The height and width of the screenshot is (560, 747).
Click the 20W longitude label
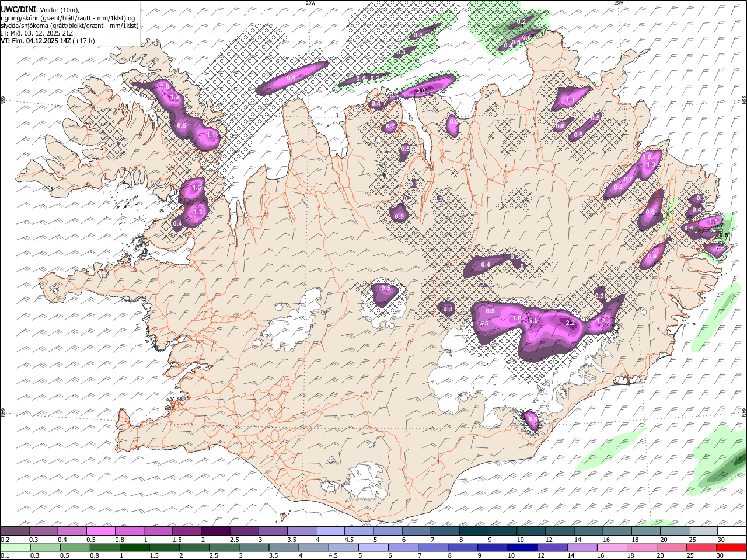tap(310, 3)
